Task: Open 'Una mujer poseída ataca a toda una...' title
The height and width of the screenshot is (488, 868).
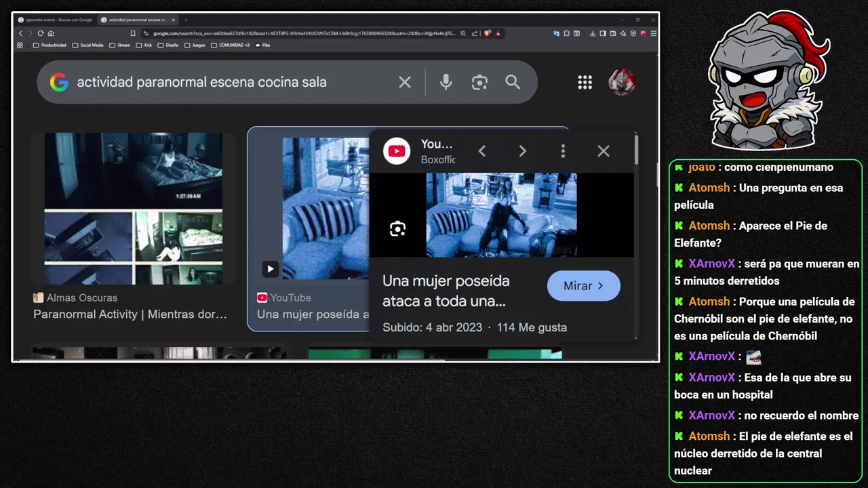Action: coord(446,291)
